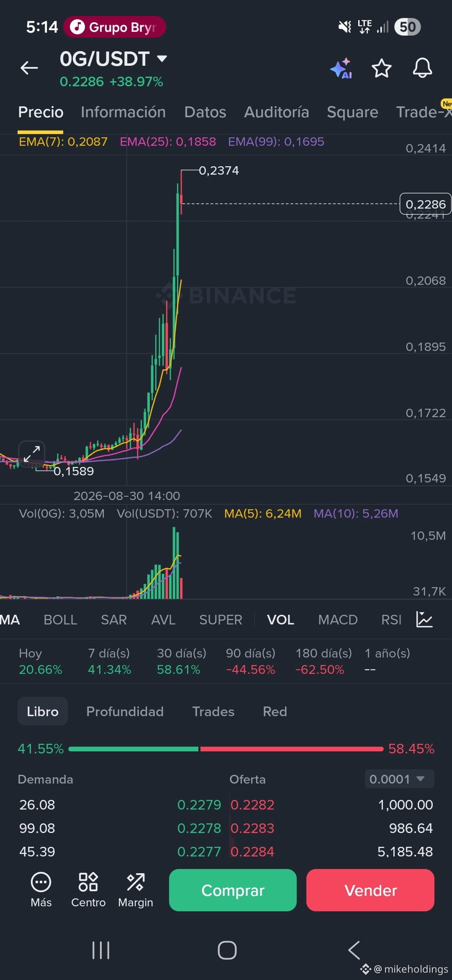The width and height of the screenshot is (452, 980).
Task: Tap the red 58.45% offer bar segment
Action: pos(292,749)
